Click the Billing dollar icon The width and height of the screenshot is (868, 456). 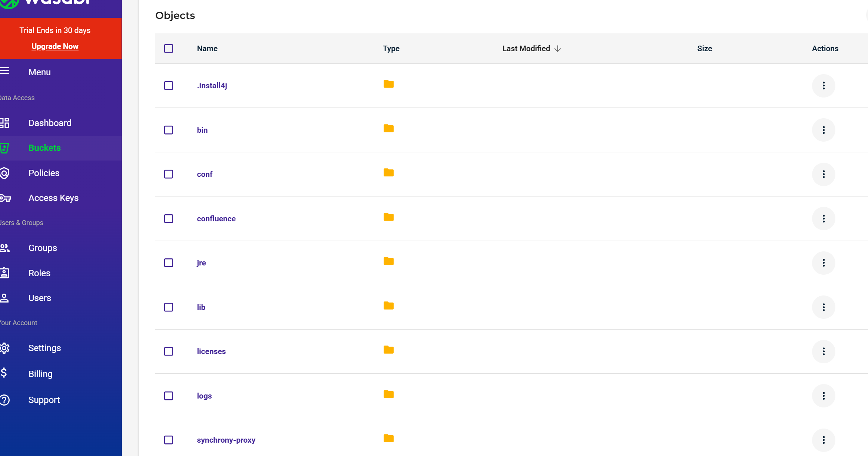pos(4,373)
